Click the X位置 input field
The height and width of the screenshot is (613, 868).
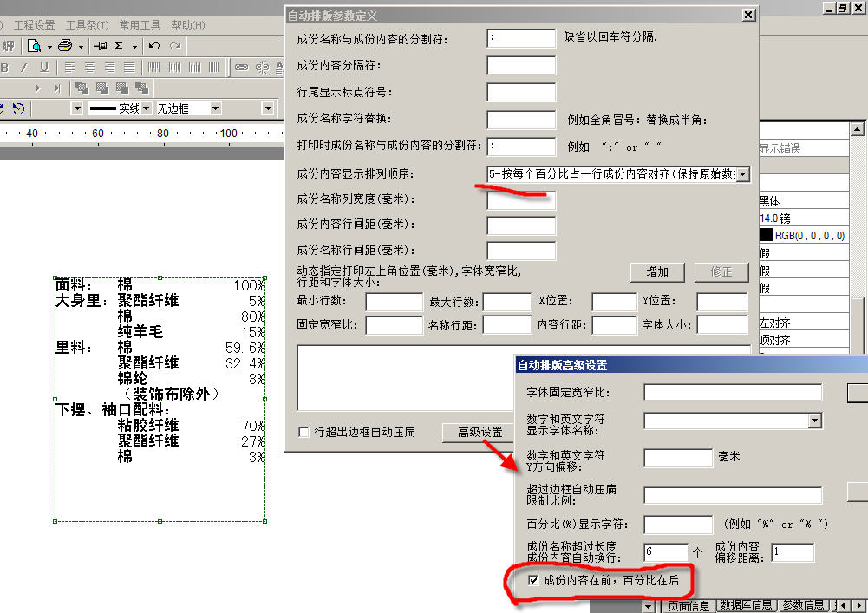(x=615, y=302)
